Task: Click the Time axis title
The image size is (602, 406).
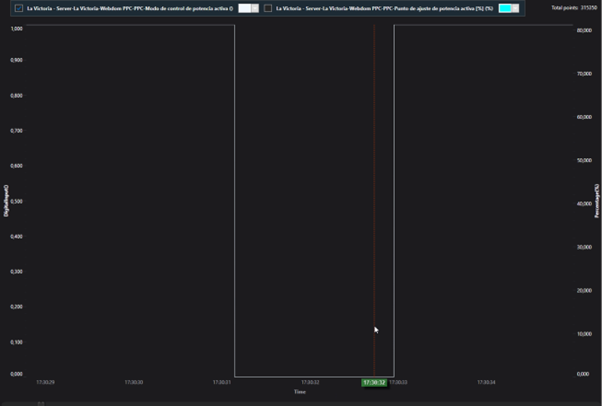Action: [x=299, y=392]
